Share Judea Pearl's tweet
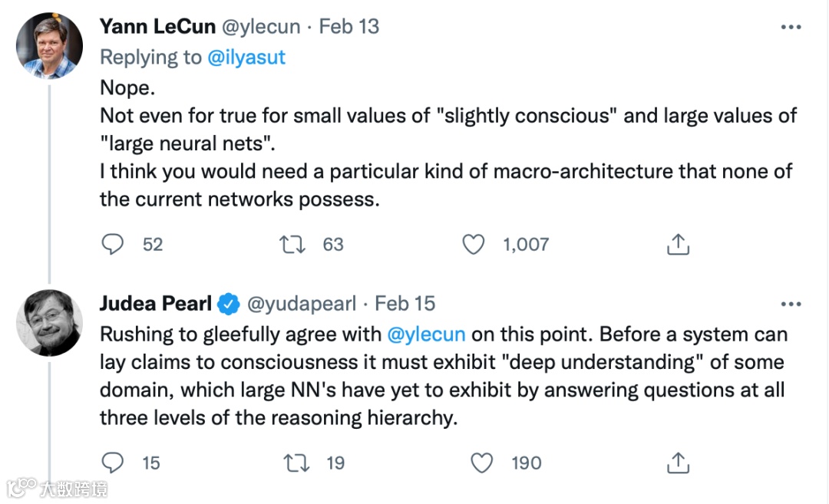The image size is (829, 504). coord(677,463)
